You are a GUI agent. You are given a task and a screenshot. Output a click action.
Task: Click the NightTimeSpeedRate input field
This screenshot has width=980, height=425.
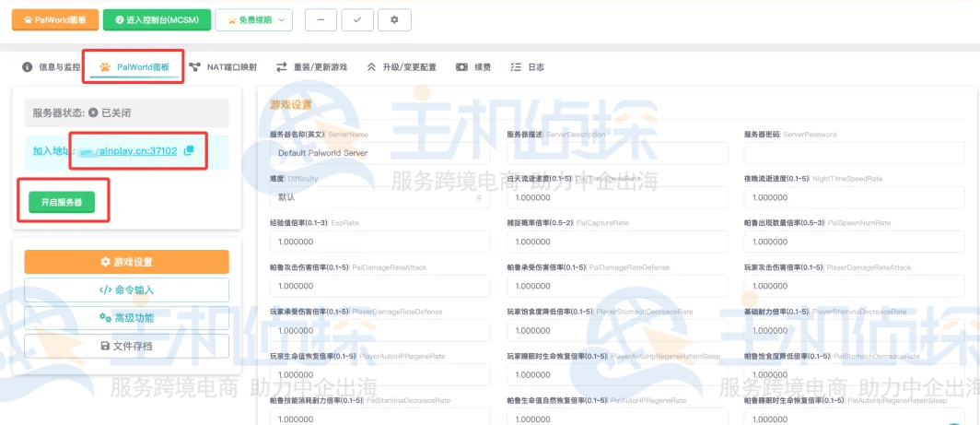coord(855,197)
